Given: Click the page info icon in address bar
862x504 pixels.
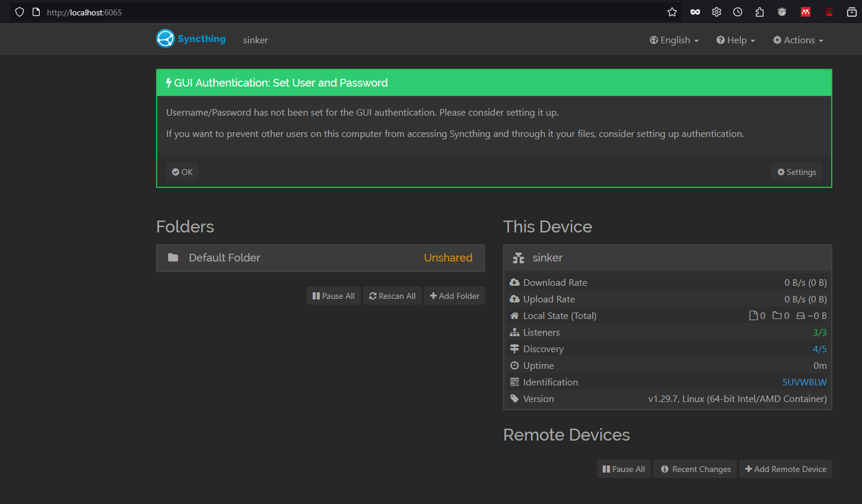Looking at the screenshot, I should tap(36, 12).
